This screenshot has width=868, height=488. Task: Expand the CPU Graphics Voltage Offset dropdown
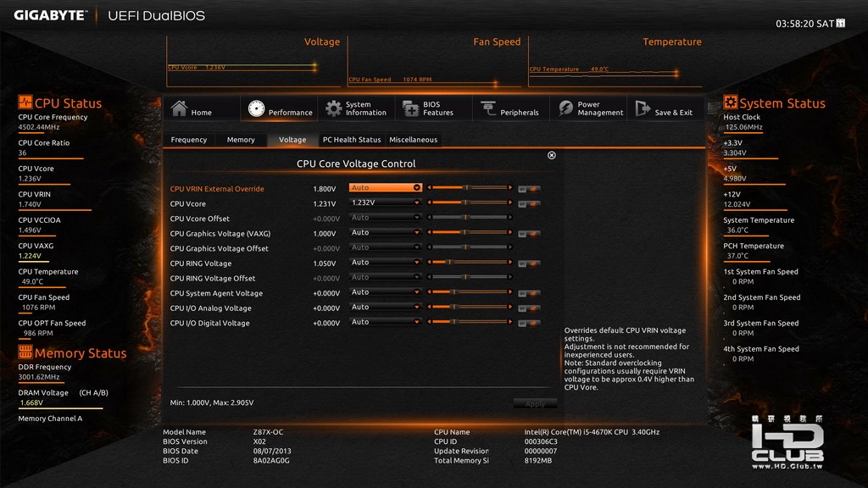[386, 247]
